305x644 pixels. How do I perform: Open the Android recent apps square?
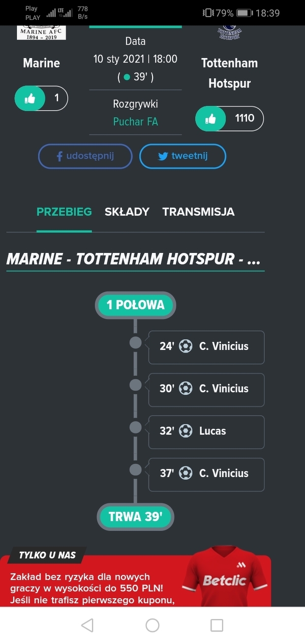click(217, 625)
